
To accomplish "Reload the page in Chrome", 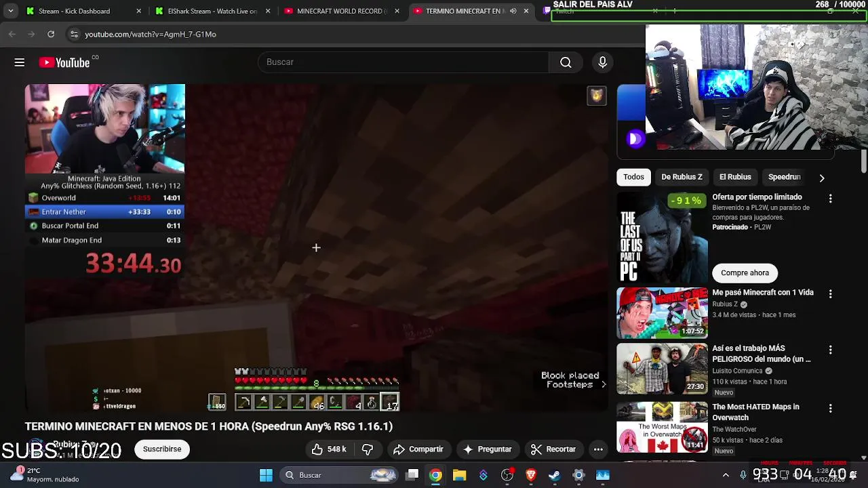I will pos(51,34).
